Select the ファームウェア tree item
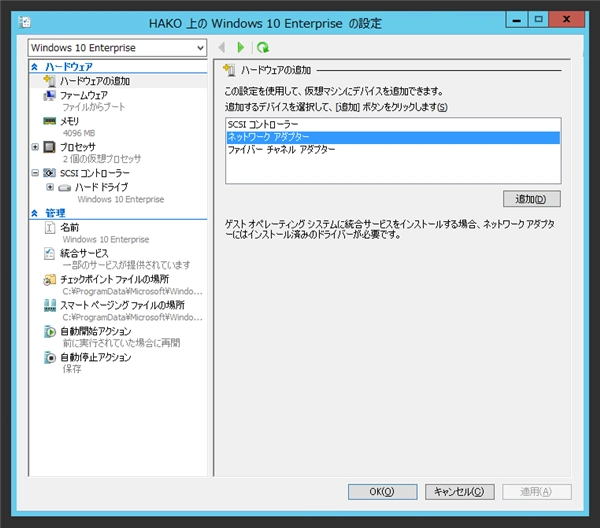This screenshot has height=528, width=600. click(x=84, y=95)
